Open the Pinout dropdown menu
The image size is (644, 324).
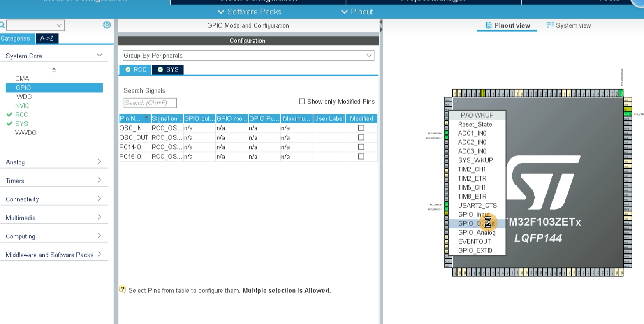pos(357,12)
